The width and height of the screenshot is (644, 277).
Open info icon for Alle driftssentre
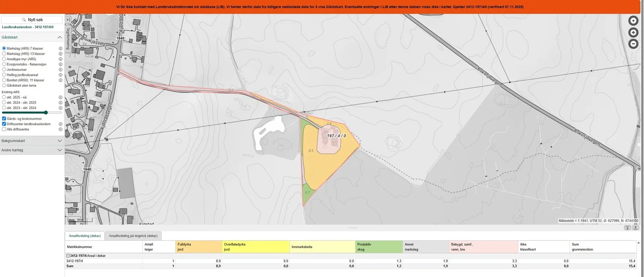60,129
